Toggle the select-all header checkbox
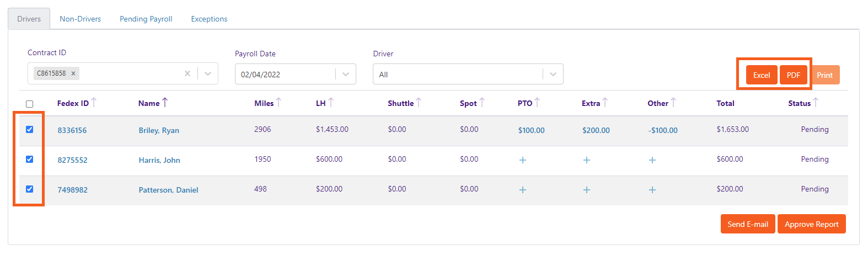Viewport: 868px width, 255px height. tap(30, 104)
